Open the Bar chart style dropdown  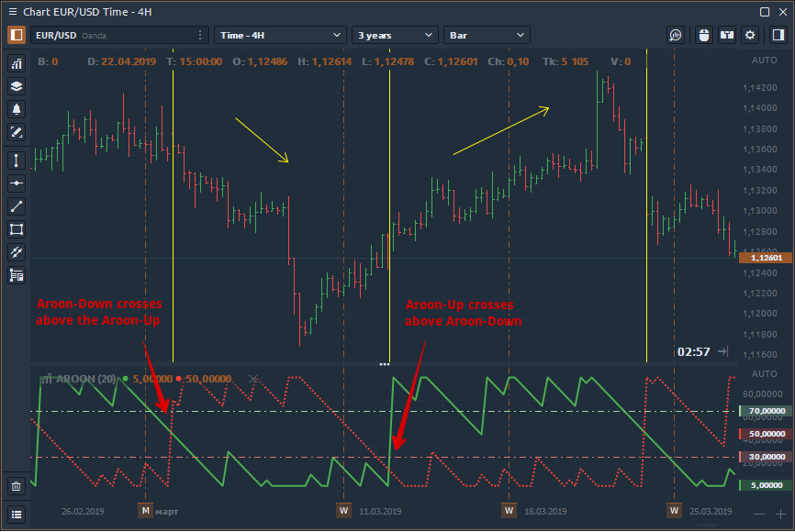487,35
